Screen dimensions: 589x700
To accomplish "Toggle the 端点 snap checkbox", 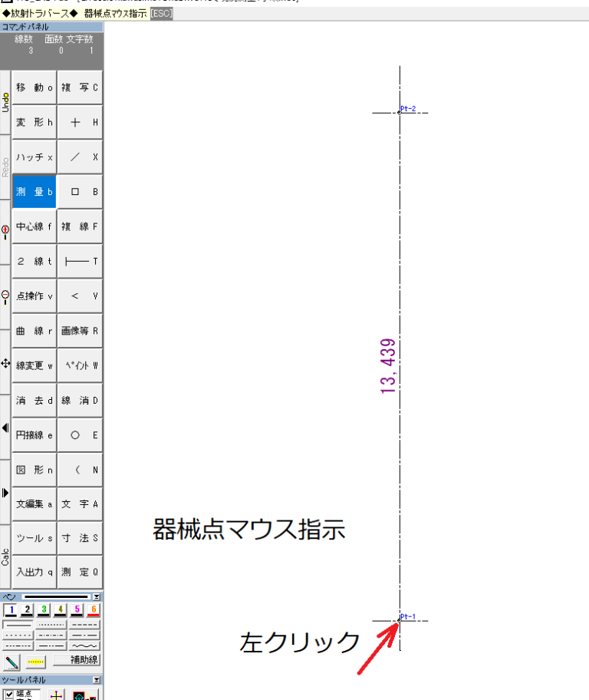I will [8, 693].
